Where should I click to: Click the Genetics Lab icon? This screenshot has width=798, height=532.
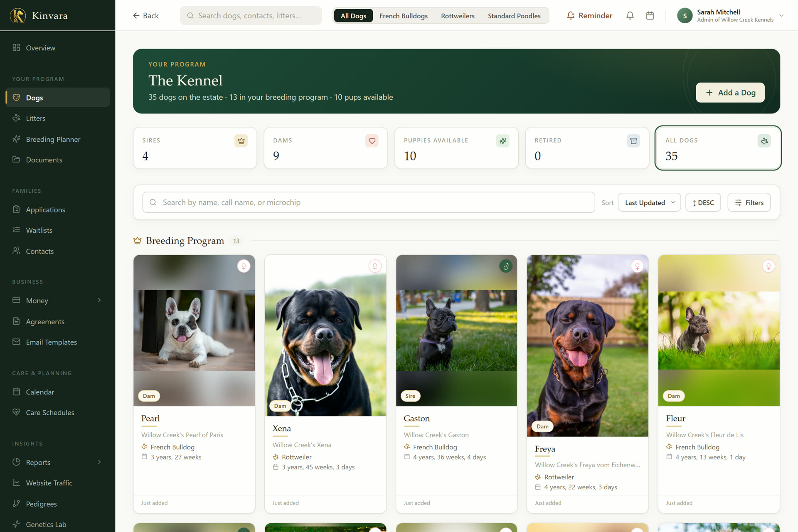pyautogui.click(x=16, y=524)
